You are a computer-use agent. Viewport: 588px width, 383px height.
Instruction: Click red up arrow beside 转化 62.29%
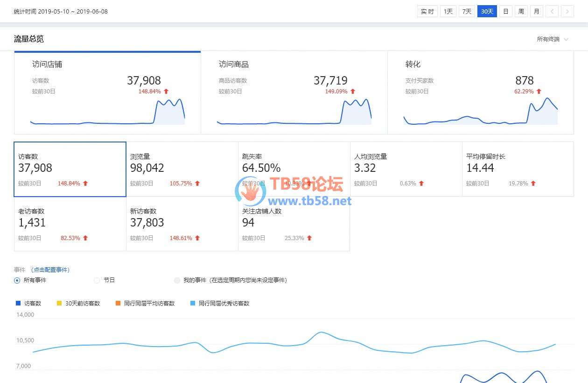pyautogui.click(x=539, y=92)
